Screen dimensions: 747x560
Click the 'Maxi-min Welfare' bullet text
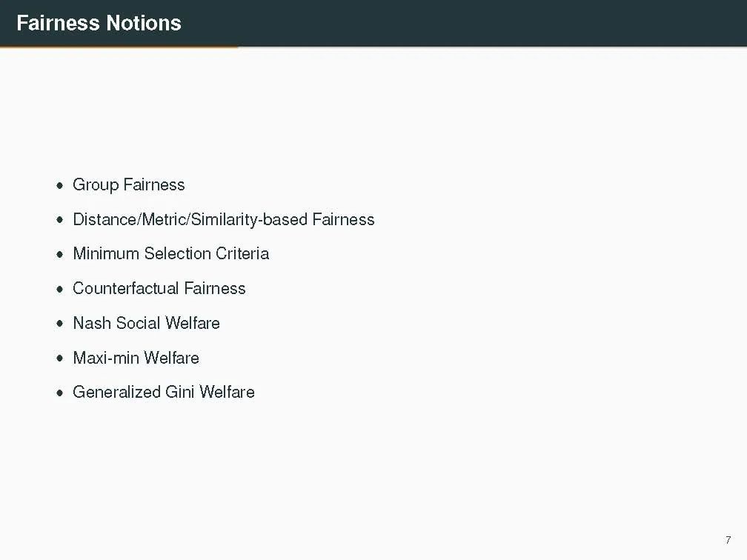pyautogui.click(x=136, y=358)
